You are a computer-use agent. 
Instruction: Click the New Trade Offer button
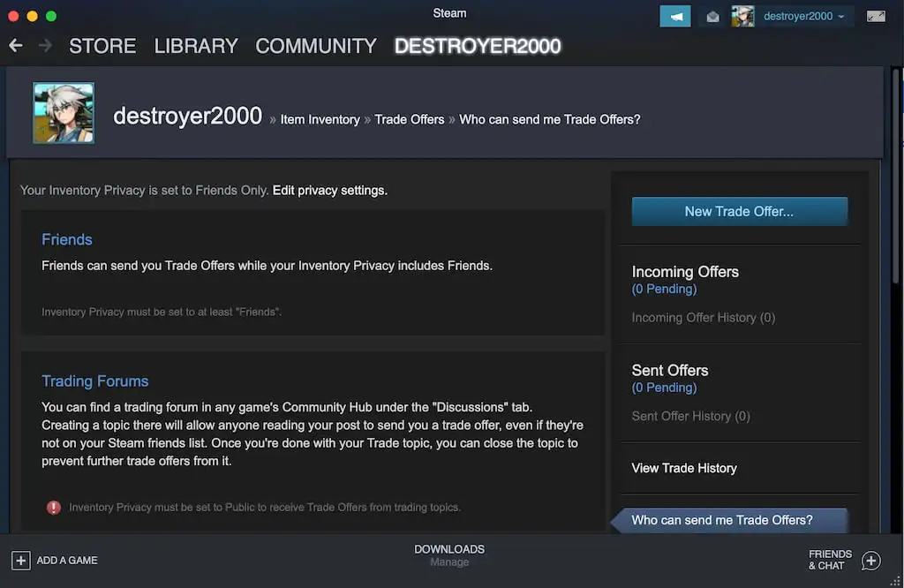(x=740, y=212)
